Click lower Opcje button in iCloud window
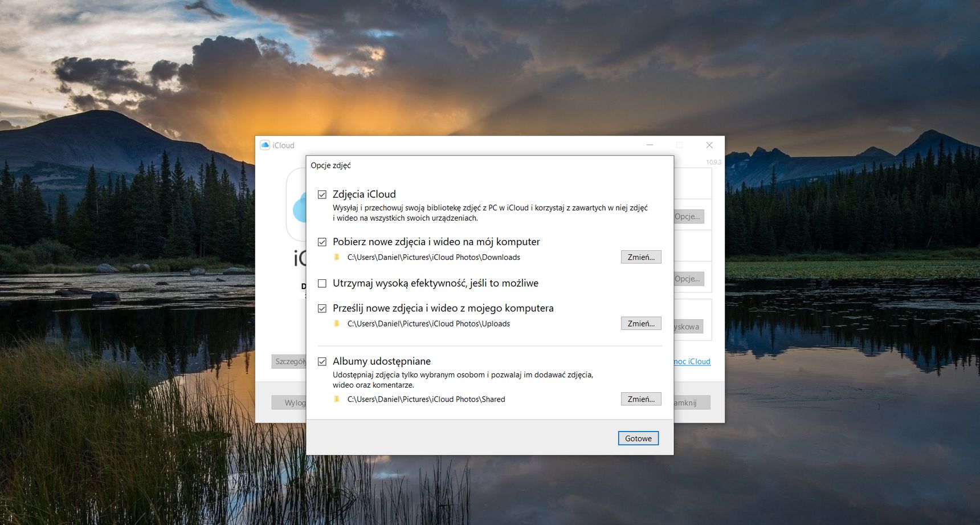 coord(689,279)
